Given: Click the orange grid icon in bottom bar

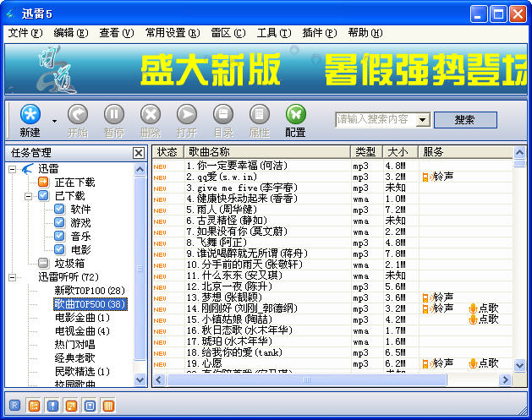Looking at the screenshot, I should point(34,406).
